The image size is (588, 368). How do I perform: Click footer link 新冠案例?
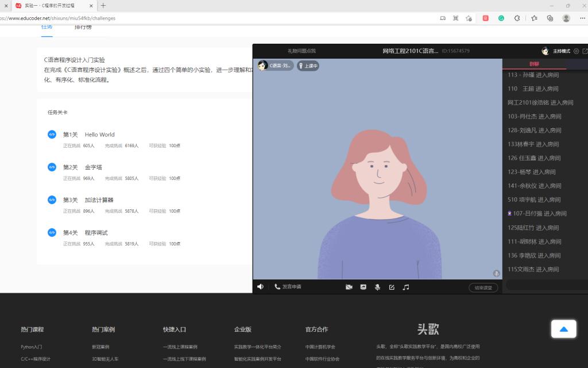click(x=100, y=347)
